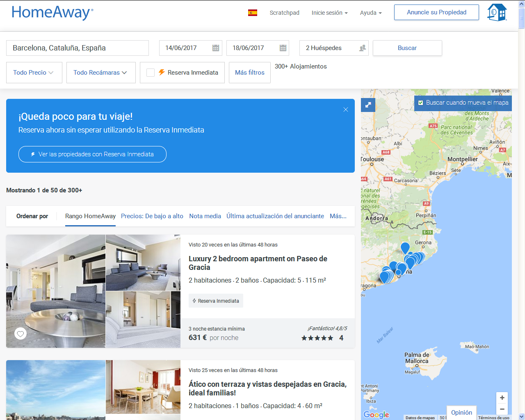Image resolution: width=525 pixels, height=420 pixels.
Task: Close the blue Reserva Inmediata banner
Action: [x=346, y=110]
